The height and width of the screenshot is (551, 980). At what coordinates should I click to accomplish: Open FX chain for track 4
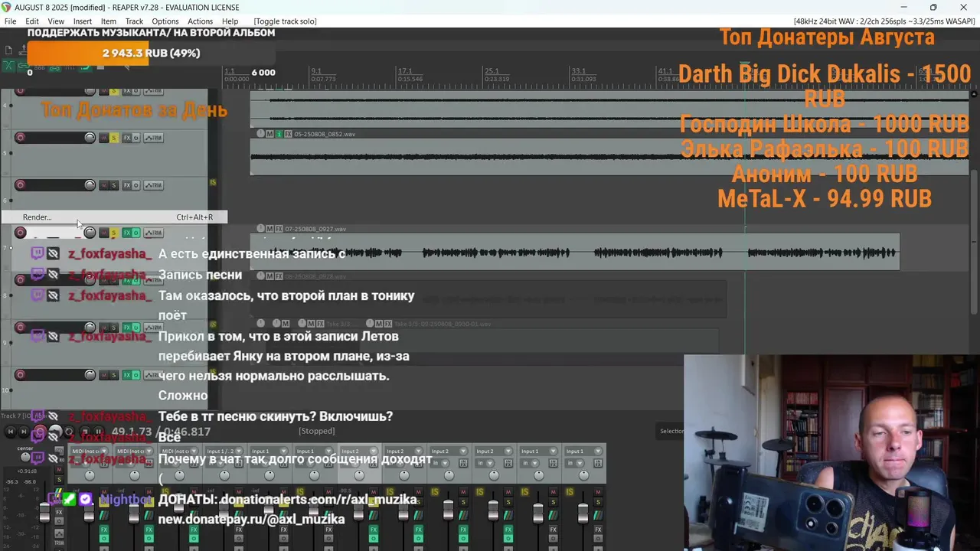127,91
